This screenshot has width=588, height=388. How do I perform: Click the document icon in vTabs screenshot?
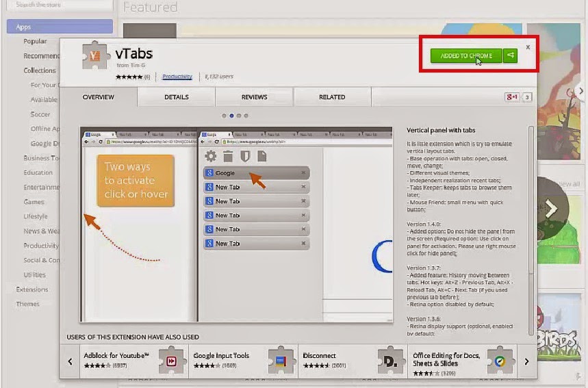click(x=261, y=156)
